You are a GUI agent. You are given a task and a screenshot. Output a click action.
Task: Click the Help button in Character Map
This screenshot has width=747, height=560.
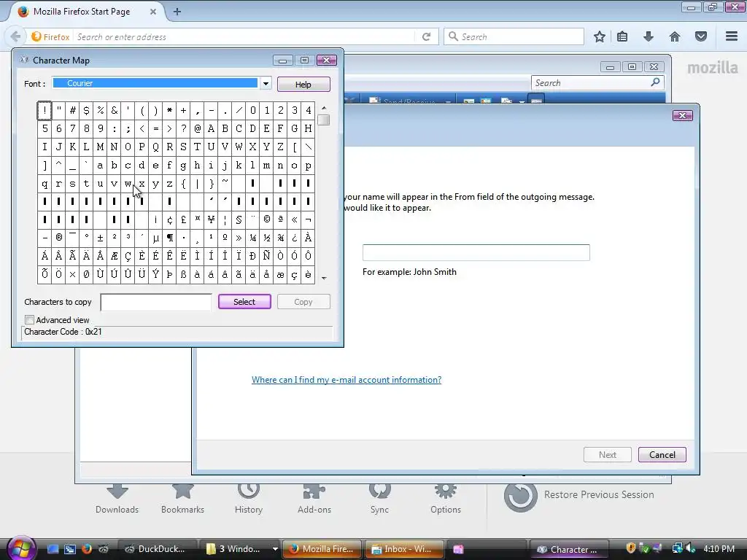click(x=303, y=85)
